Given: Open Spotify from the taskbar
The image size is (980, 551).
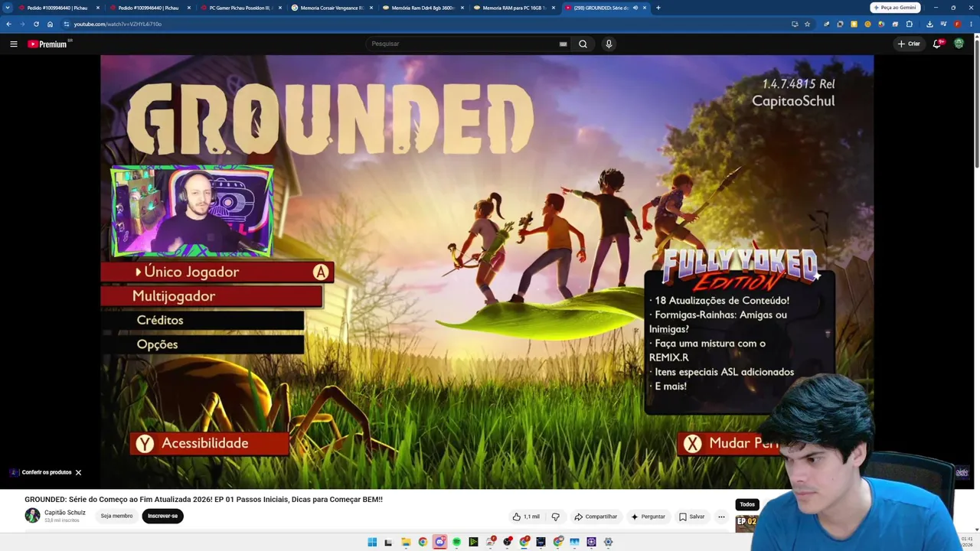Looking at the screenshot, I should [x=456, y=542].
